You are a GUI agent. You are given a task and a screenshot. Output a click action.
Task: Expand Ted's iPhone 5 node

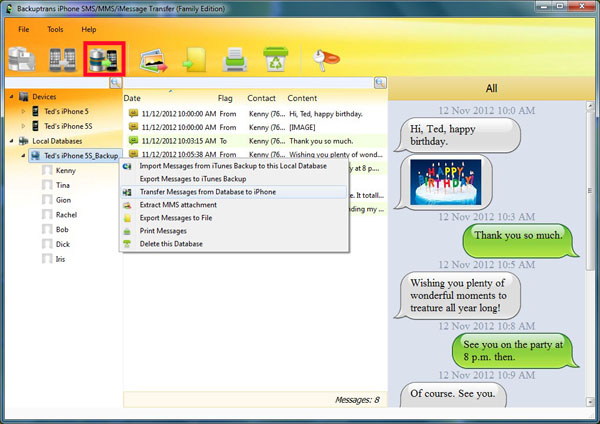[23, 111]
